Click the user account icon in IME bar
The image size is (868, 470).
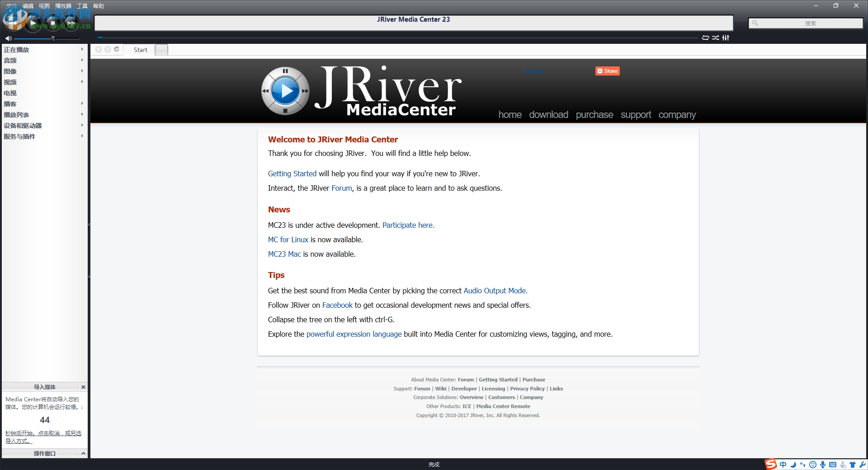pyautogui.click(x=843, y=465)
